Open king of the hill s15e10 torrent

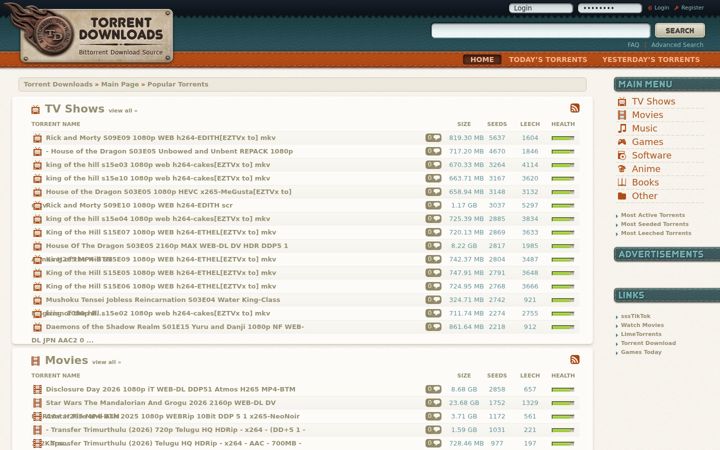click(x=158, y=178)
